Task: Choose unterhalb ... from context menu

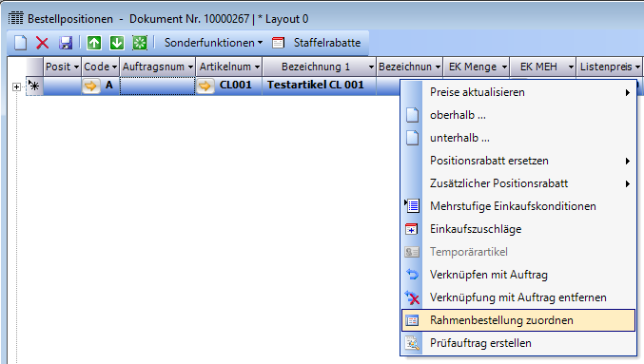Action: click(518, 138)
